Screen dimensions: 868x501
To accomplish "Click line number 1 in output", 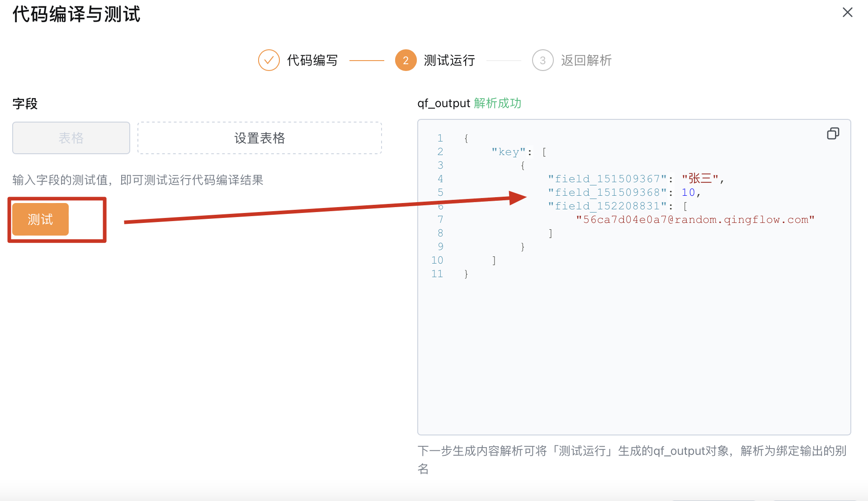I will (440, 138).
